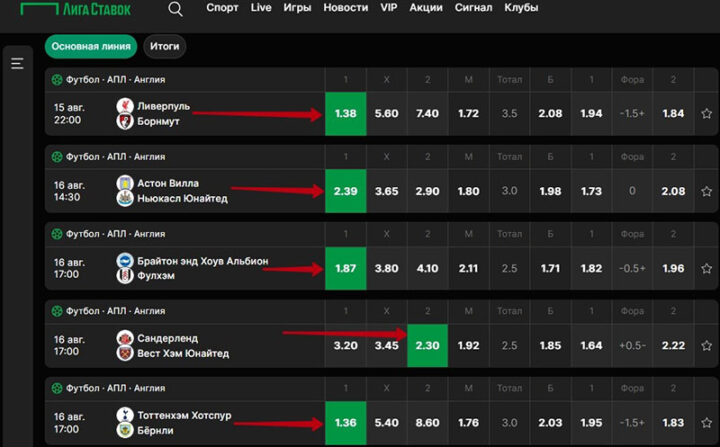Image resolution: width=720 pixels, height=447 pixels.
Task: Click handicap value -1.5+ in Tottenham match
Action: 632,423
